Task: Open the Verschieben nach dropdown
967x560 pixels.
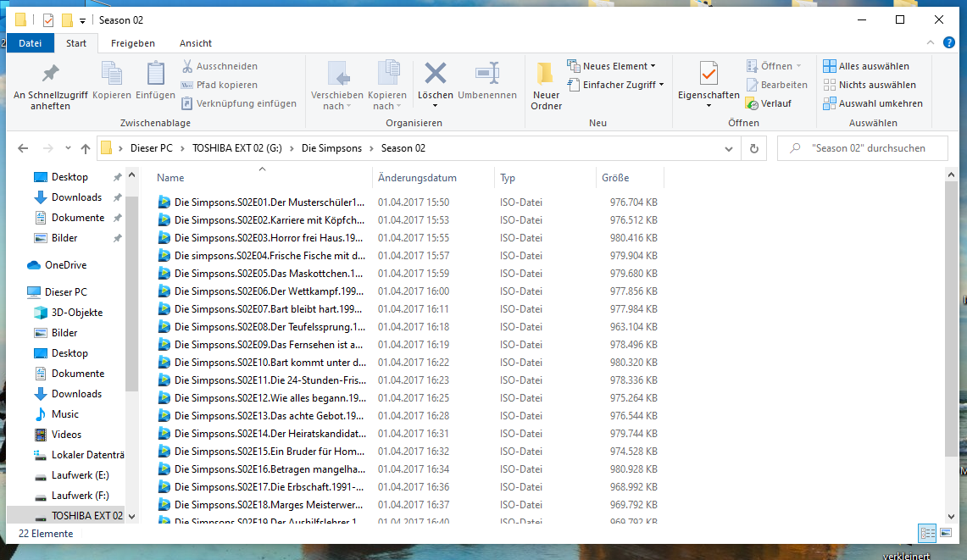Action: coord(336,86)
